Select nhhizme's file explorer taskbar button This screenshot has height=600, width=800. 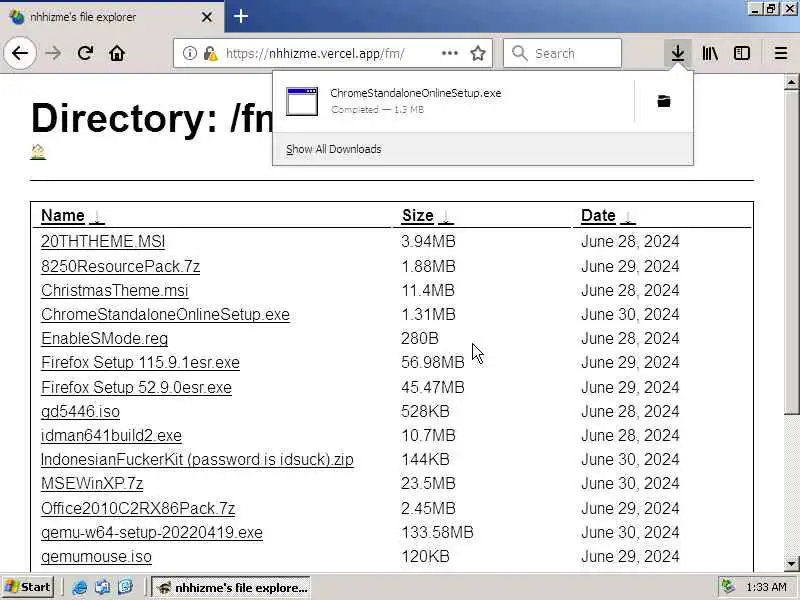(x=233, y=588)
